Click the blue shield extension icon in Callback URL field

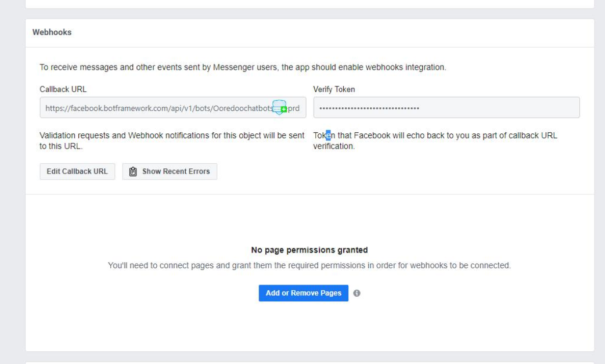[280, 107]
